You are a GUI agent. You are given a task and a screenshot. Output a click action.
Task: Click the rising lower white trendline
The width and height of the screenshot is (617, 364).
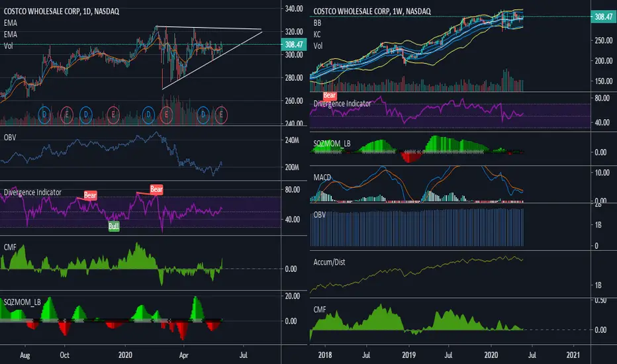pyautogui.click(x=213, y=60)
